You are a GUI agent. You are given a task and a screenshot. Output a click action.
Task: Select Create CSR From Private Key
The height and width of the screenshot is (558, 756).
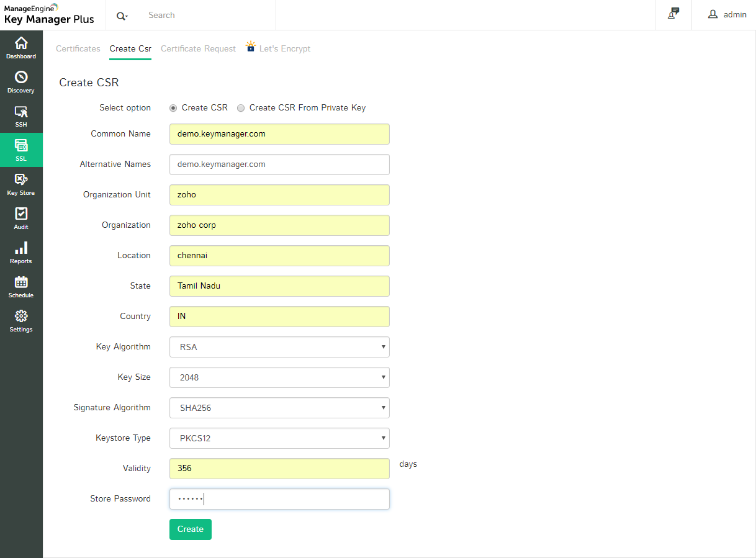[241, 108]
